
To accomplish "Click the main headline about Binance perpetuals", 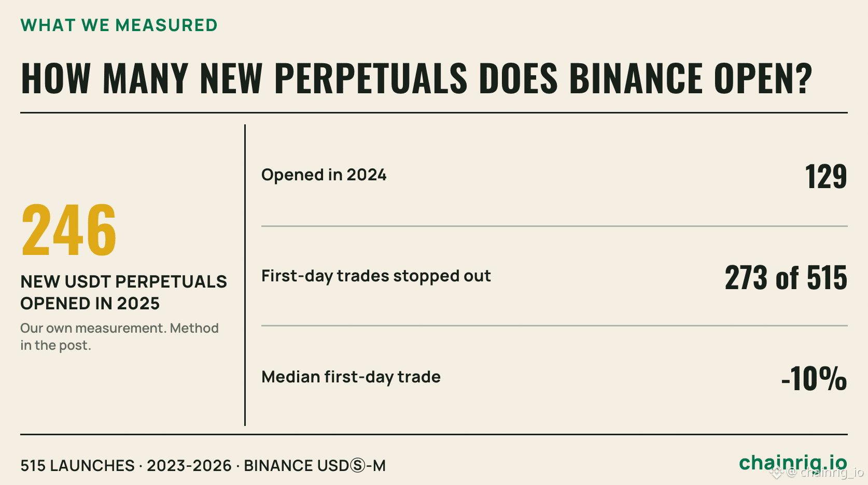I will point(416,78).
